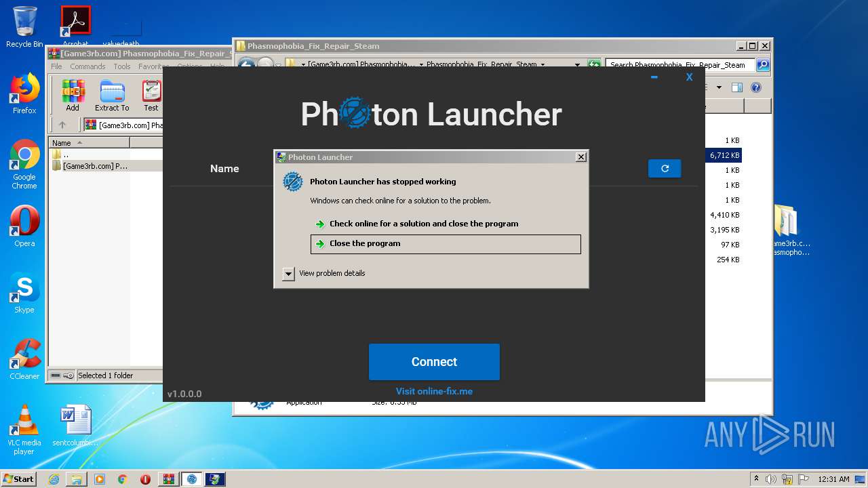Screen dimensions: 868x488
Task: Expand the Phasmophobia_Fix_Repair_Steam breadcrumb arrow
Action: point(543,65)
